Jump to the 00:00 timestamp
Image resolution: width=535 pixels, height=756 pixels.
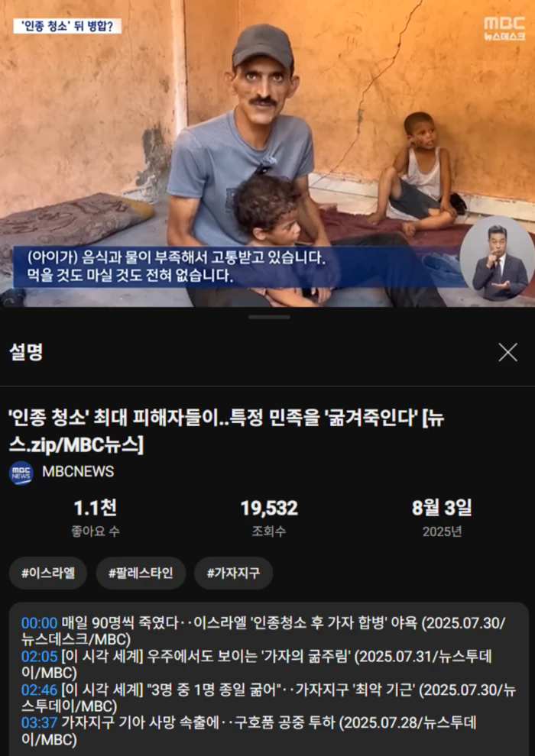39,622
